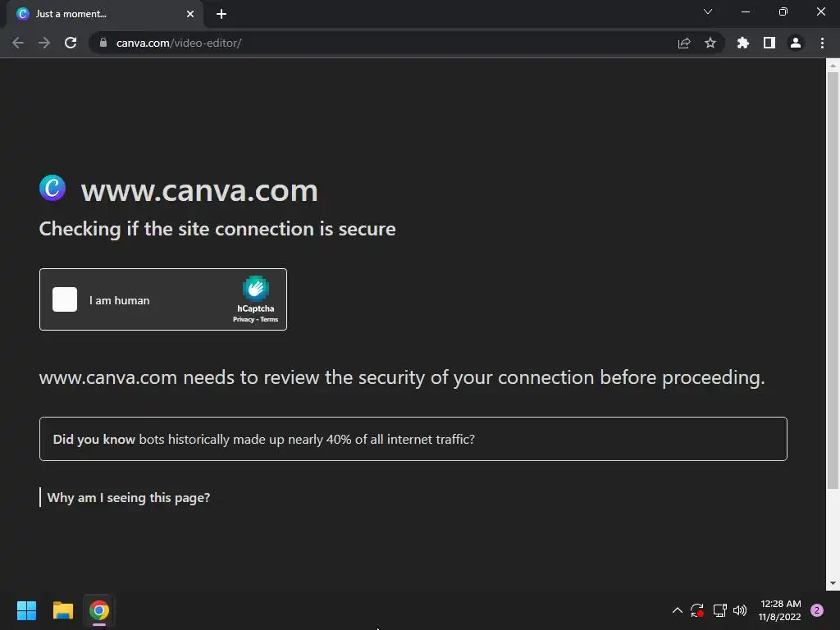The image size is (840, 630).
Task: Open the Chrome profile avatar menu
Action: [796, 43]
